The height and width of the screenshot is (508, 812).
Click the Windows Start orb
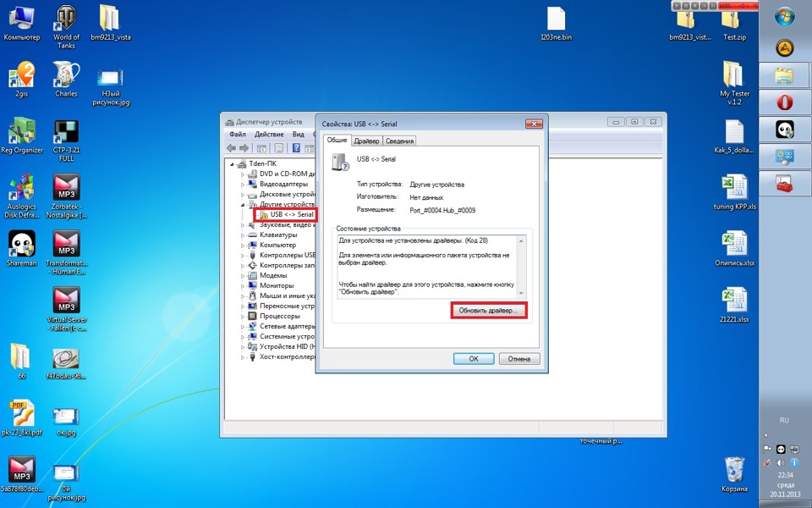pyautogui.click(x=785, y=15)
